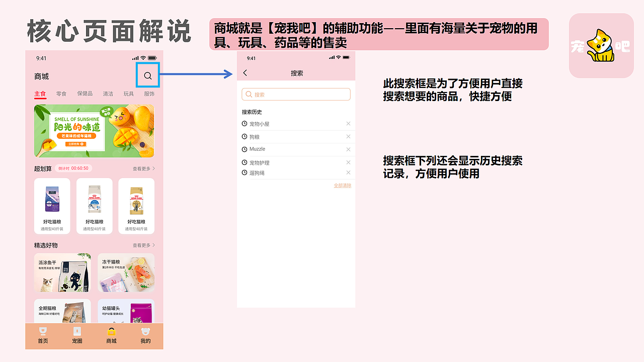The height and width of the screenshot is (362, 644).
Task: Delete the 宠物小屋 history entry
Action: 348,123
